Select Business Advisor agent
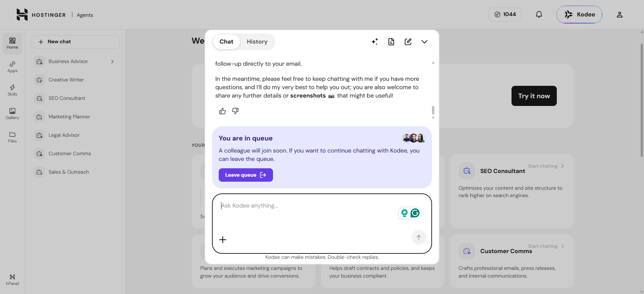Viewport: 644px width, 294px height. (x=68, y=61)
